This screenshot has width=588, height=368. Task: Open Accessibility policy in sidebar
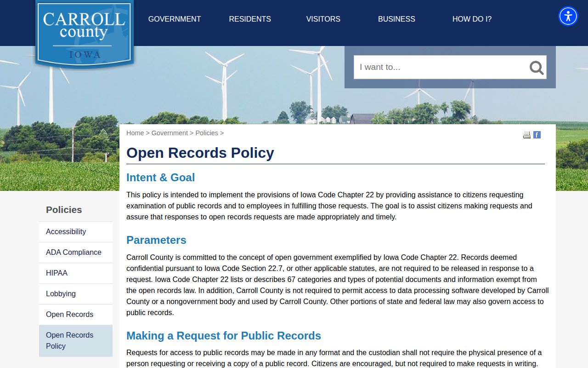click(76, 232)
